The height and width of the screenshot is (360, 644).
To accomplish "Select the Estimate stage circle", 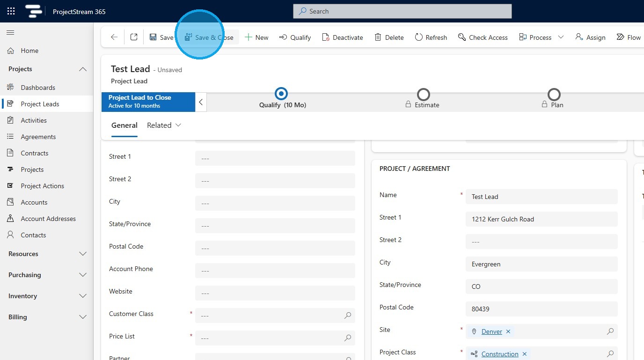I will pos(423,95).
